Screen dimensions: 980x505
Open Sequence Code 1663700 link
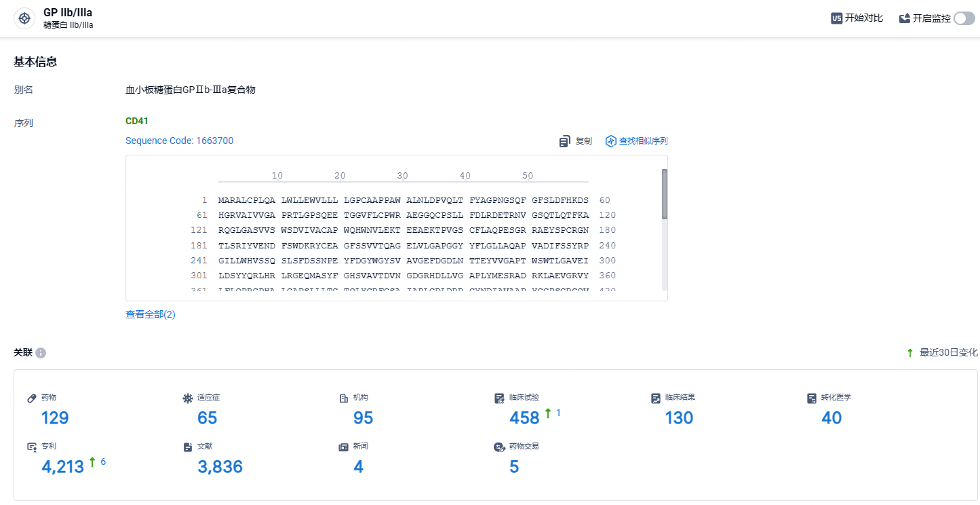(x=179, y=141)
